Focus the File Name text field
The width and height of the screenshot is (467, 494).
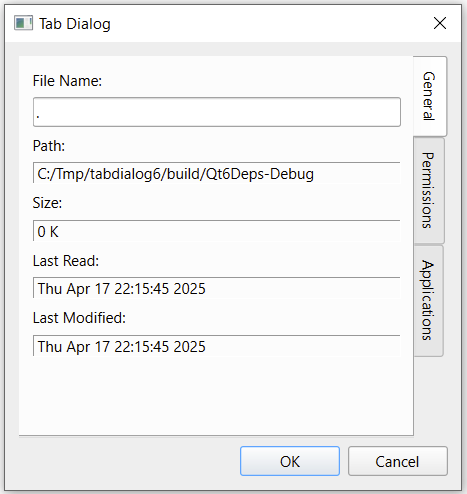click(x=217, y=112)
